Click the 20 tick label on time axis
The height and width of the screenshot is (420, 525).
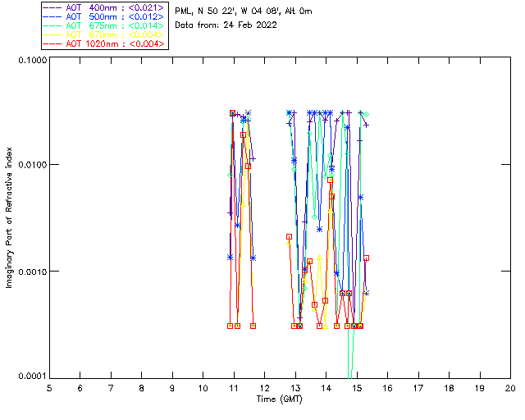click(x=510, y=388)
